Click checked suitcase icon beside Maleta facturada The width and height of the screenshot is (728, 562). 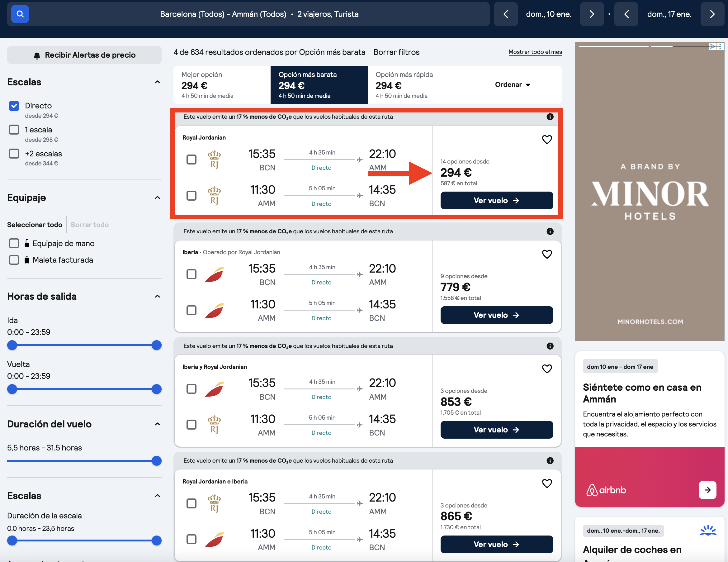pyautogui.click(x=27, y=260)
